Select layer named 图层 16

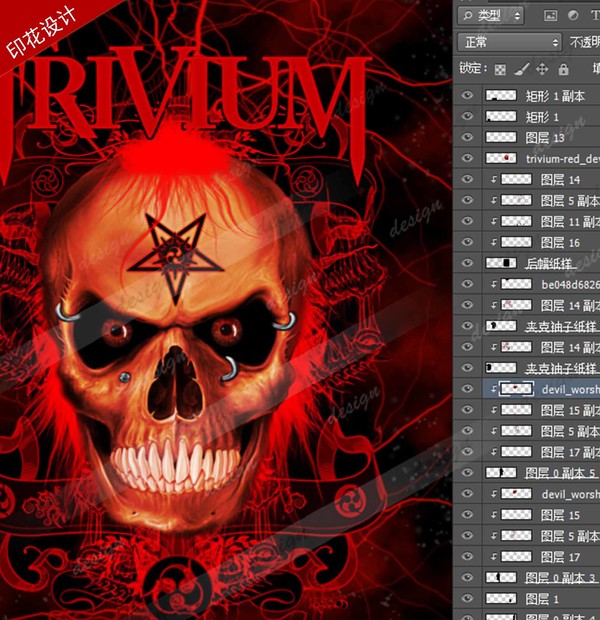pos(560,243)
